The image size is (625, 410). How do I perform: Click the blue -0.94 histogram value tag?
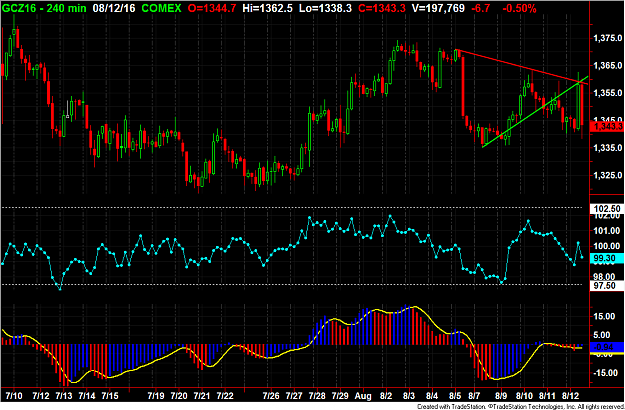(x=606, y=347)
